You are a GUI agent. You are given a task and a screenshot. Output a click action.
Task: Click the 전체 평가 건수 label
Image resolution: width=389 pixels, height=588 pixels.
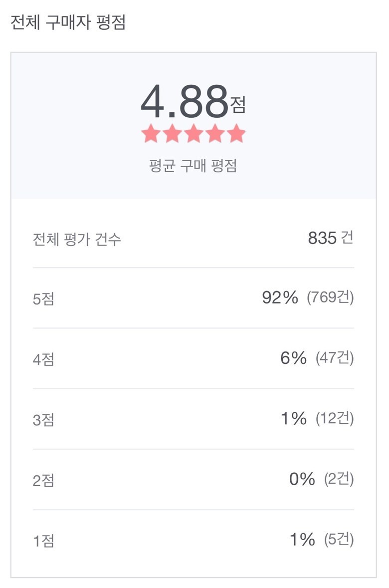77,240
